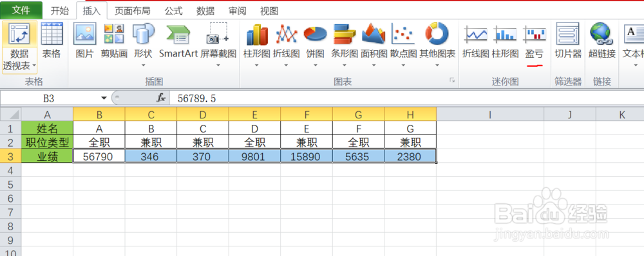Insert a picture using 图片 icon
This screenshot has height=256, width=644.
84,41
